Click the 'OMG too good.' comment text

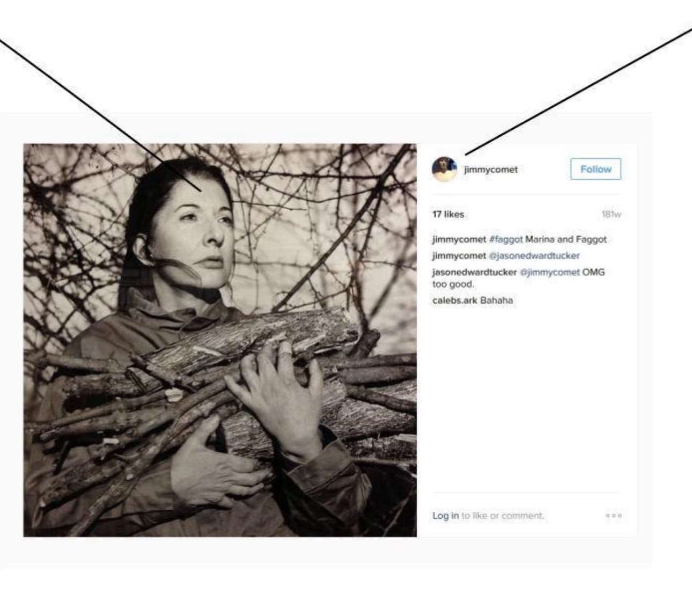pos(518,278)
